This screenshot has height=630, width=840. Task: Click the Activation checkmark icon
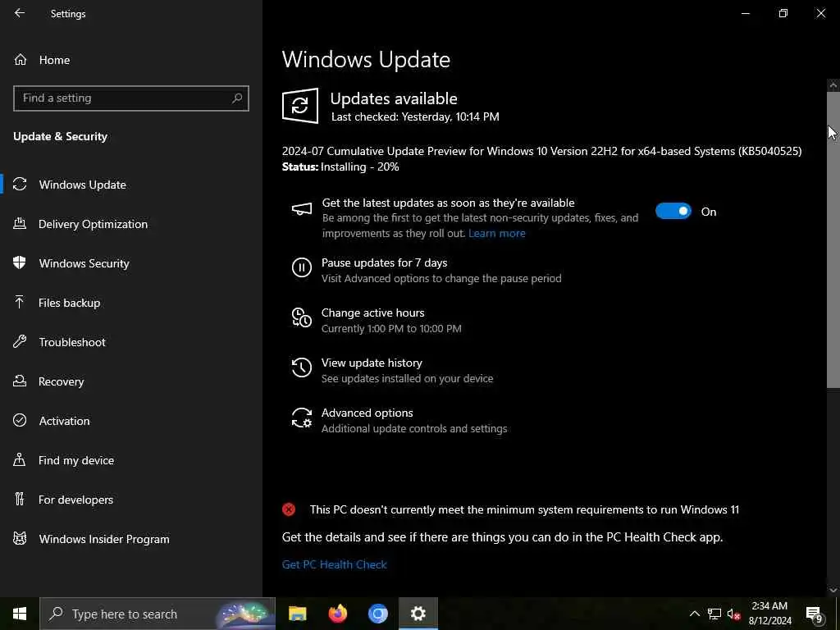click(x=20, y=421)
